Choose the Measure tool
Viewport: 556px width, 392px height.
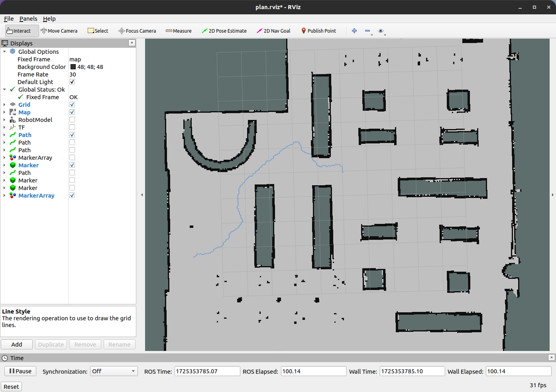point(179,31)
